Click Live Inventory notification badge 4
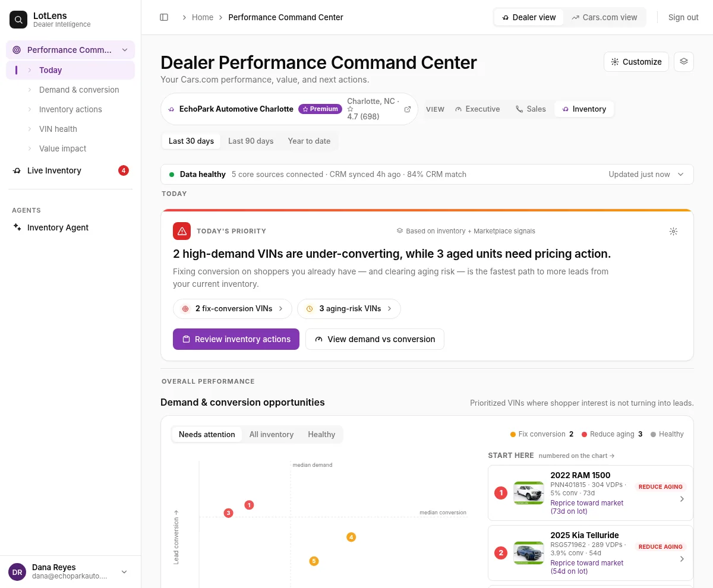Image resolution: width=713 pixels, height=588 pixels. (124, 170)
